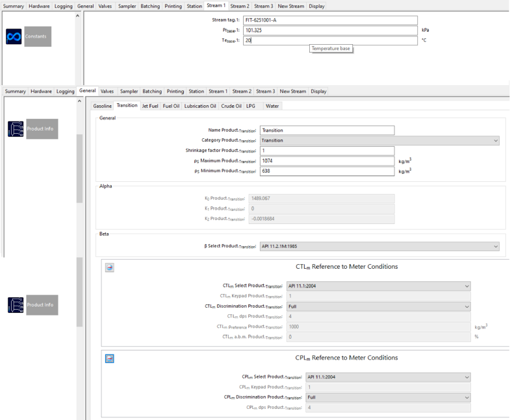Switch to Jet Fuel tab

pos(150,106)
